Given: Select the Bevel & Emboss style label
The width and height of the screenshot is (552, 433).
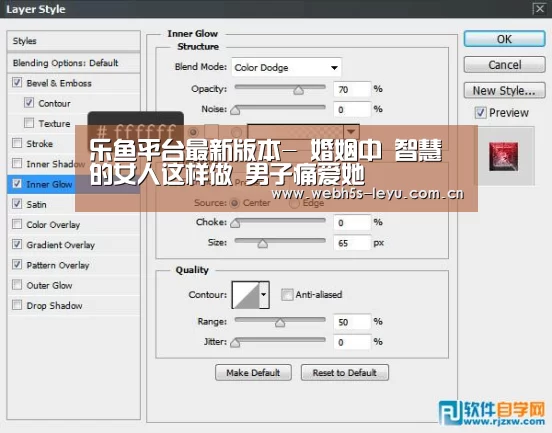Looking at the screenshot, I should pyautogui.click(x=59, y=83).
